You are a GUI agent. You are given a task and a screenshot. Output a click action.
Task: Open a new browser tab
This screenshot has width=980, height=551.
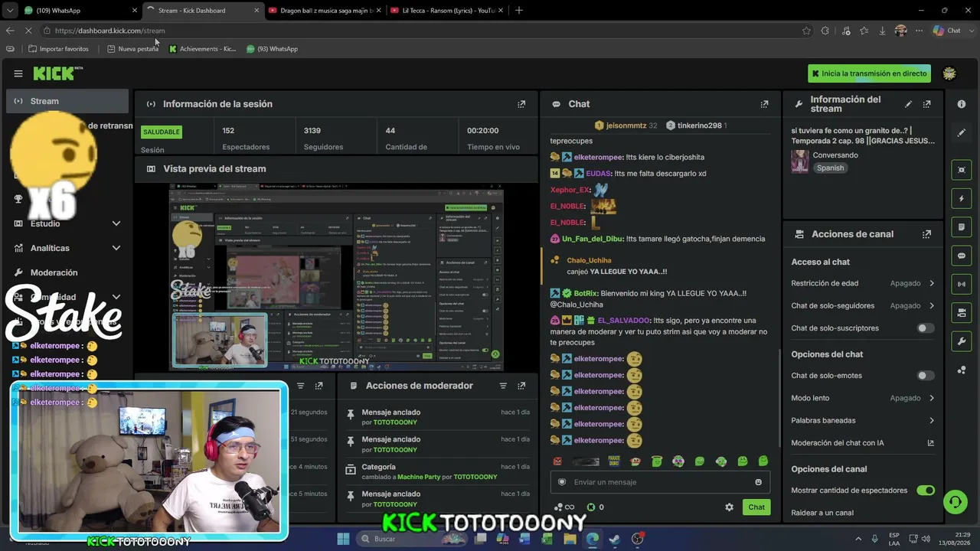(519, 11)
